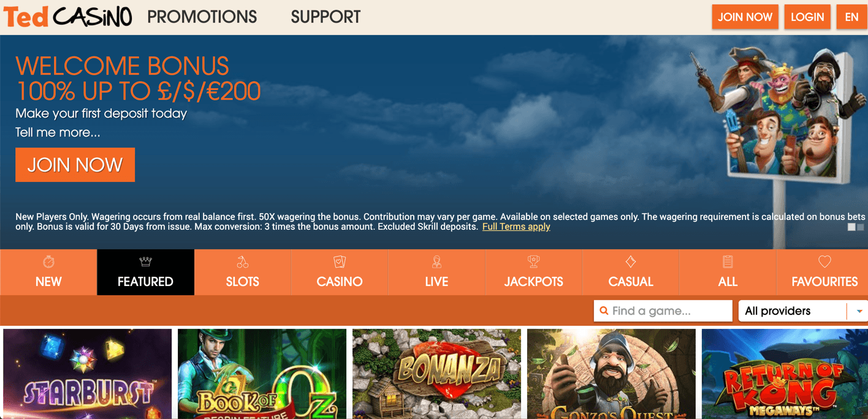Open the EN language selector
This screenshot has width=868, height=419.
coord(851,17)
